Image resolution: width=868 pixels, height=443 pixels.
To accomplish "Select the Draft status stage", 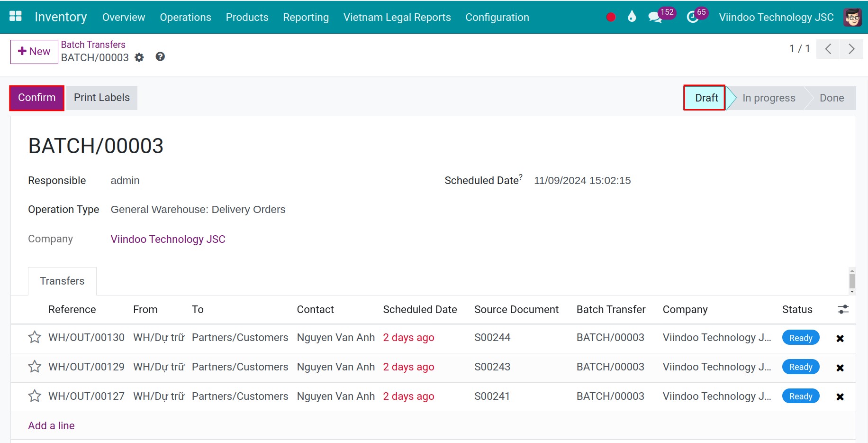I will coord(705,98).
